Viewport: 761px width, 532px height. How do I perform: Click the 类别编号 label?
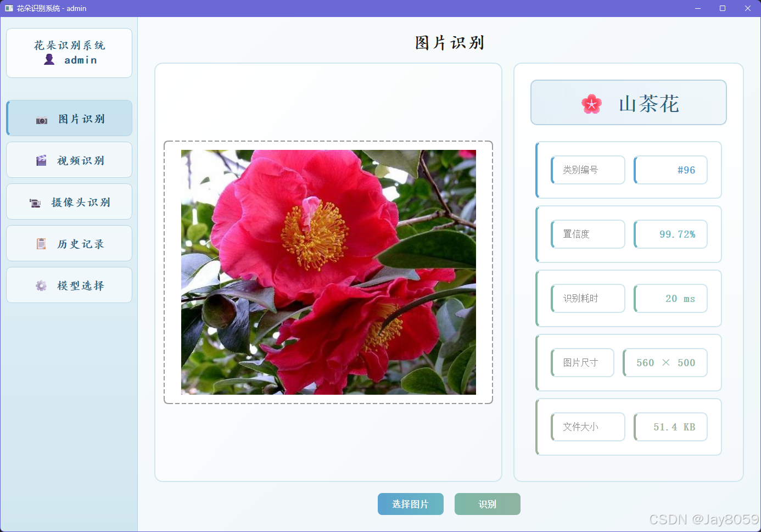[580, 170]
